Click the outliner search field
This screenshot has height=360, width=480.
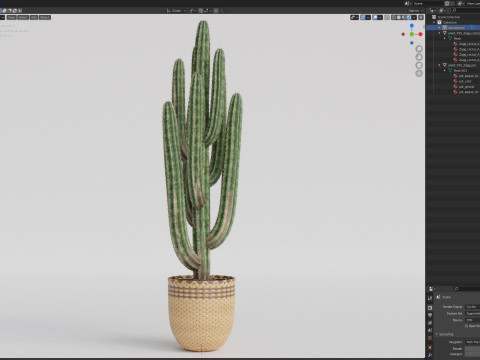466,11
